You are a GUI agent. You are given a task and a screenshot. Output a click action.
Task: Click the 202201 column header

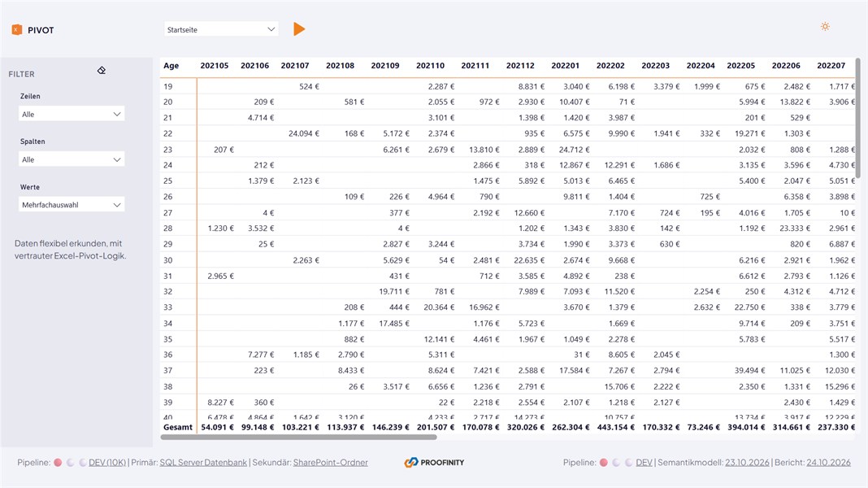pos(565,65)
